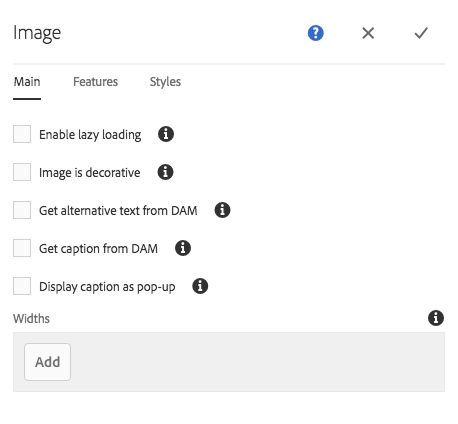Show info for the Widths field
This screenshot has height=424, width=458.
436,318
